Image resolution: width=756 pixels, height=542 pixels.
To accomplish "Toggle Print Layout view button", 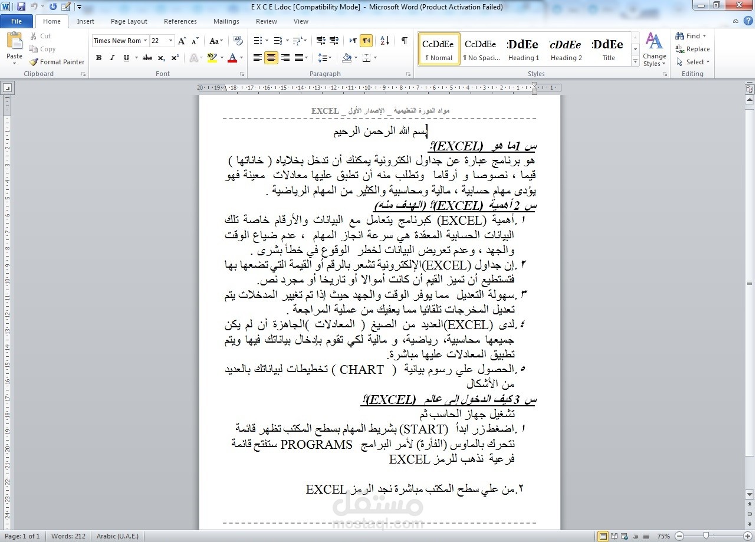I will (603, 536).
